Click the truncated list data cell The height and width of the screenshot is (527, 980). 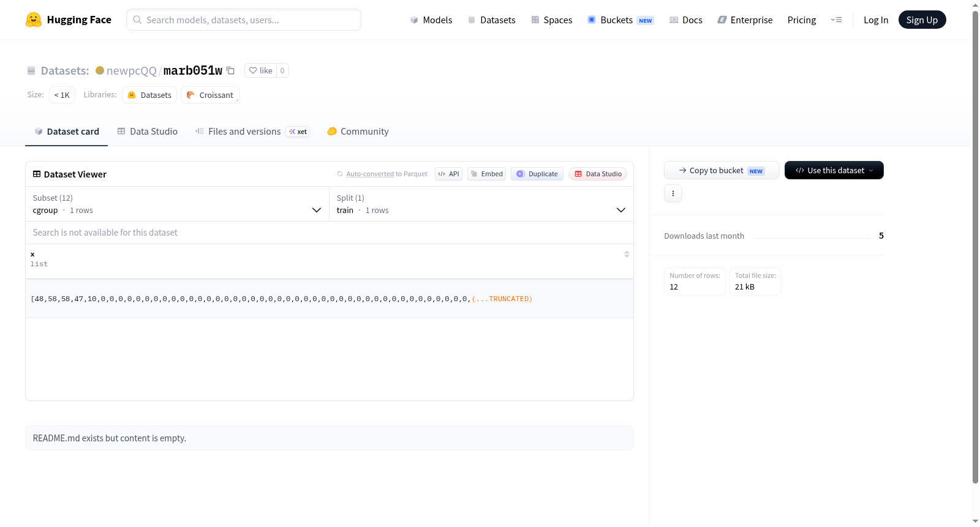[330, 299]
